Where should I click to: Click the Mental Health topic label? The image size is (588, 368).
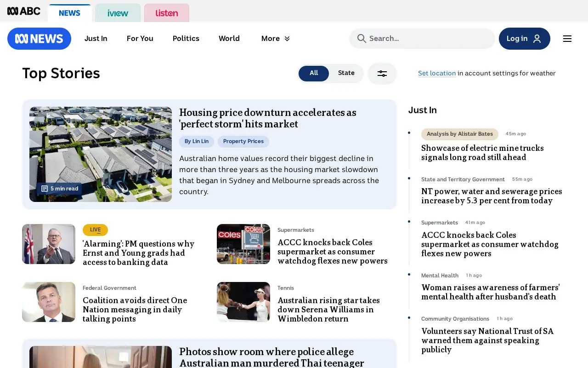[x=440, y=276]
